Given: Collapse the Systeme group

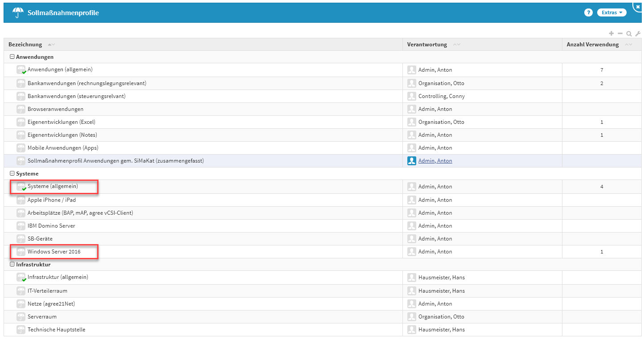Looking at the screenshot, I should click(12, 174).
